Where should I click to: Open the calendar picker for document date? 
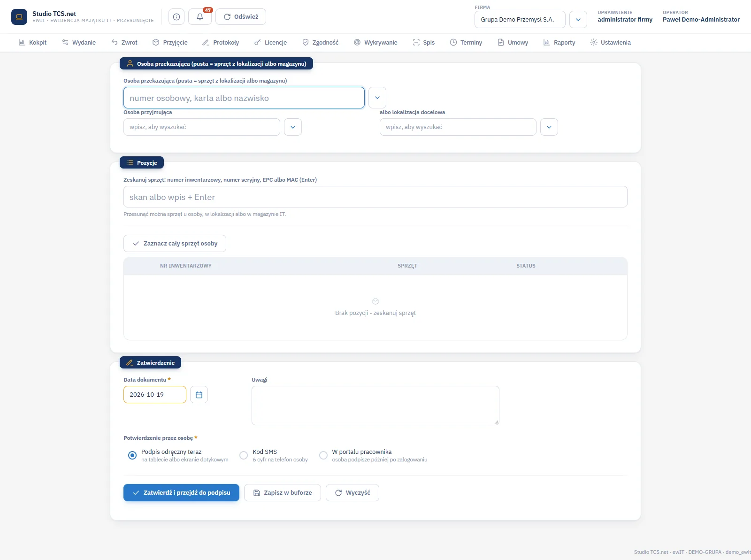[x=199, y=395]
